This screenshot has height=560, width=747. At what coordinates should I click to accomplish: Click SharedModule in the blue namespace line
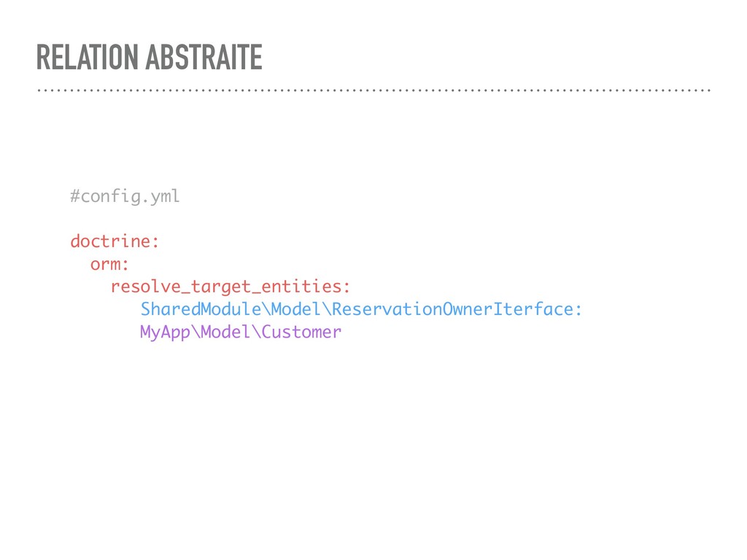coord(201,309)
